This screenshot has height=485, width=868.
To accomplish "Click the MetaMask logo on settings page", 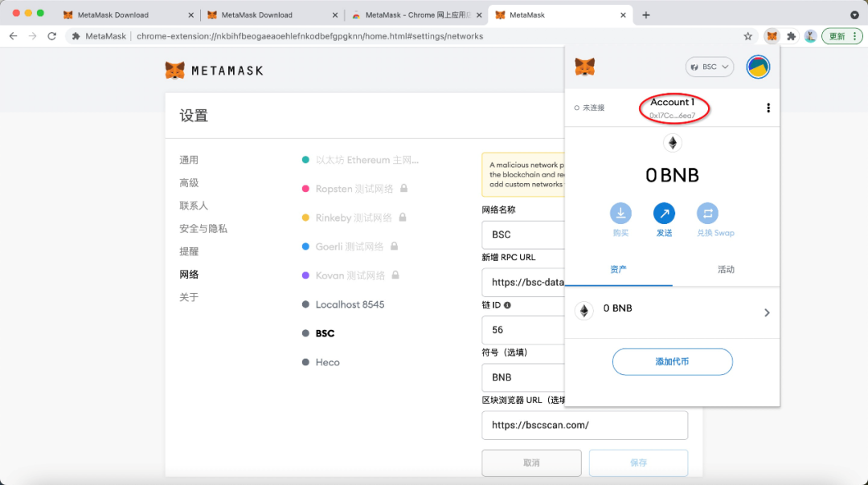I will 215,70.
